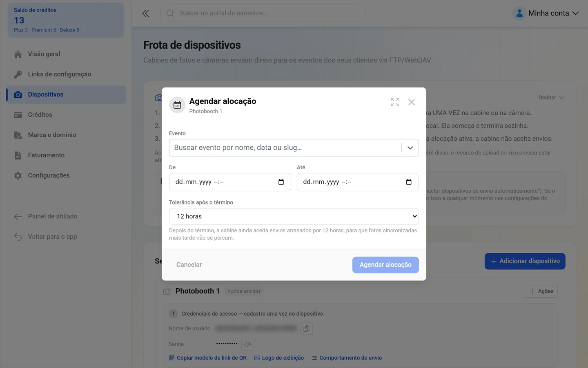This screenshot has height=368, width=588.
Task: Click the Saldo de créditos card
Action: coord(66,20)
